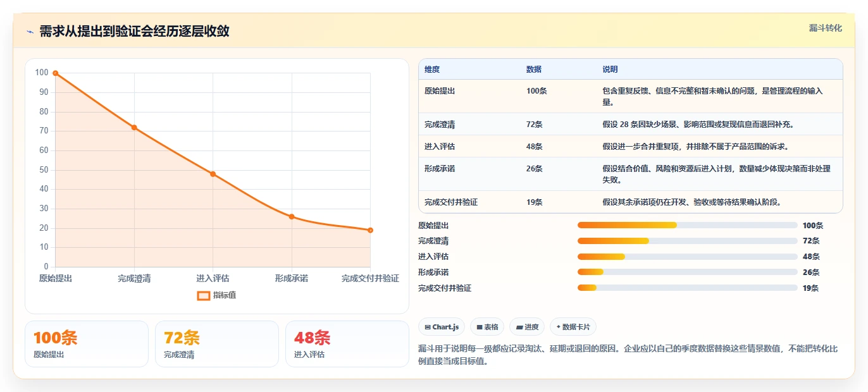Image resolution: width=868 pixels, height=392 pixels.
Task: Click the 漏斗转化 tag in the header
Action: tap(826, 28)
